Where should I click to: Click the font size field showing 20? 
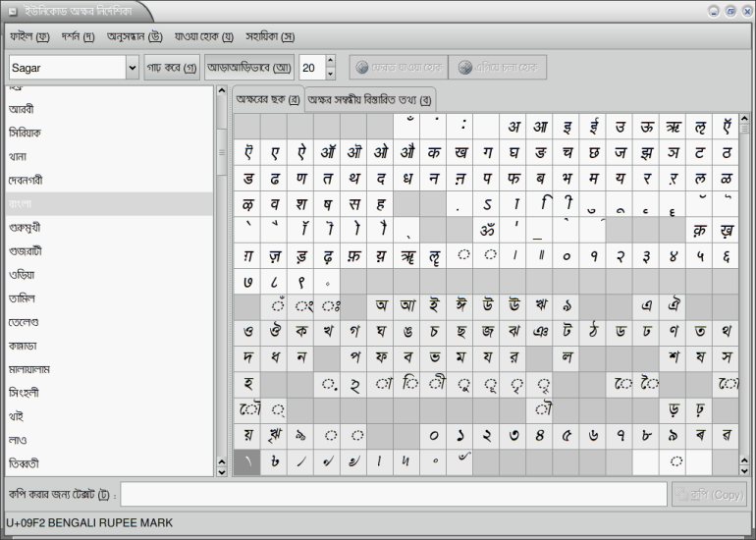pos(310,68)
